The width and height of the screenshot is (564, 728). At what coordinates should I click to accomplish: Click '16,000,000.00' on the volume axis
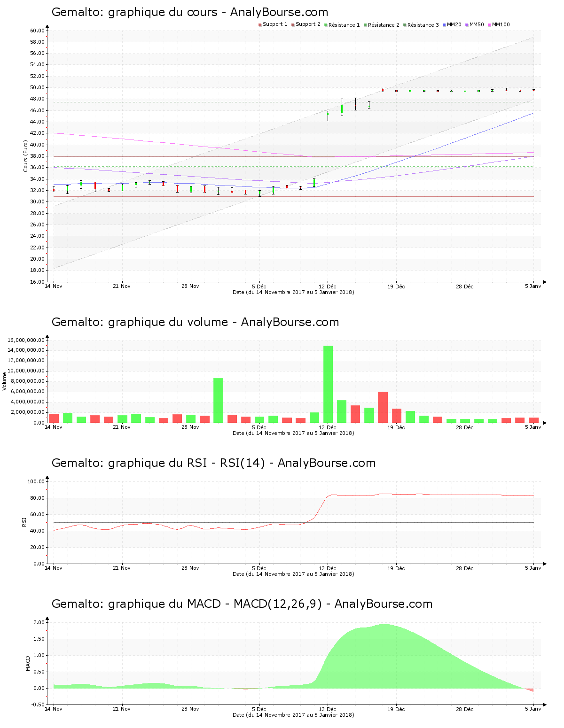tap(26, 340)
